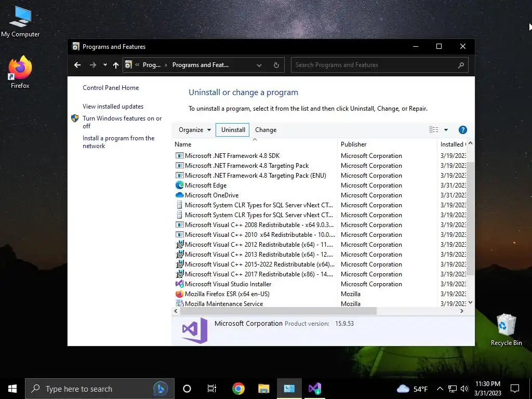Open Task View on the taskbar
This screenshot has width=532, height=399.
212,389
